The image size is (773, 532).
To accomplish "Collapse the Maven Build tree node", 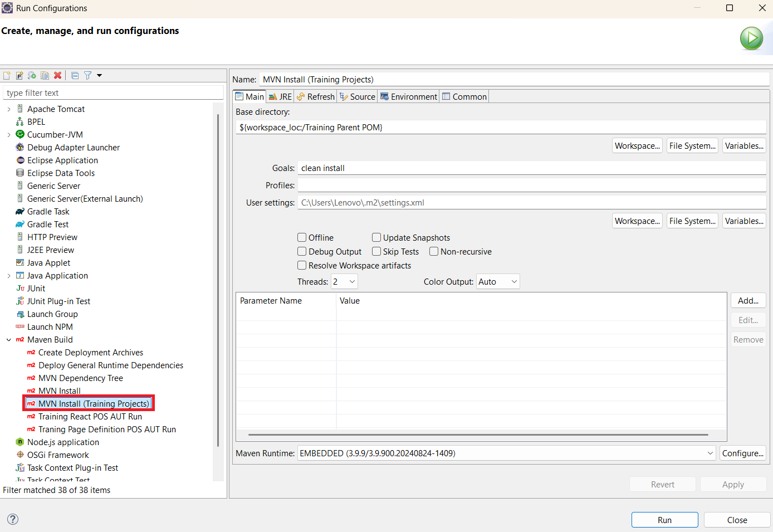I will 8,340.
